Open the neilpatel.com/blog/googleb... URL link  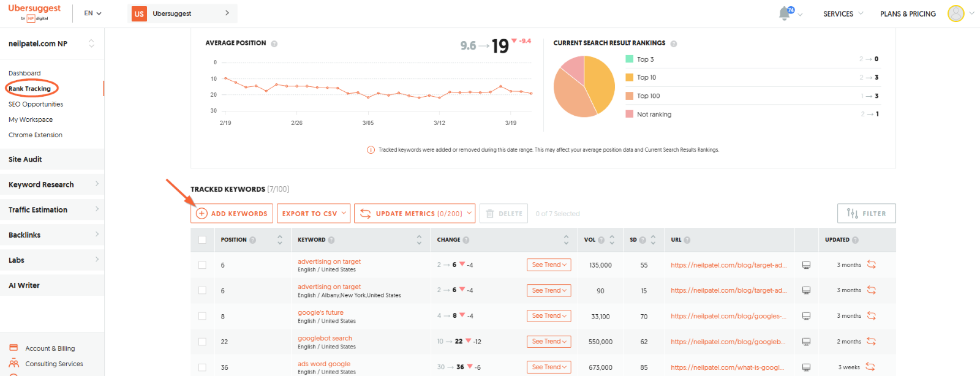(x=728, y=342)
